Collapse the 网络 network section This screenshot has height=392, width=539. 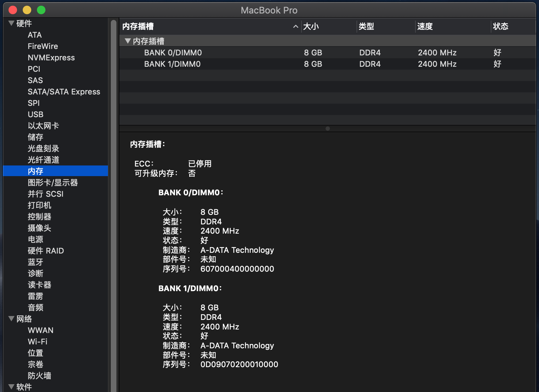pos(11,319)
